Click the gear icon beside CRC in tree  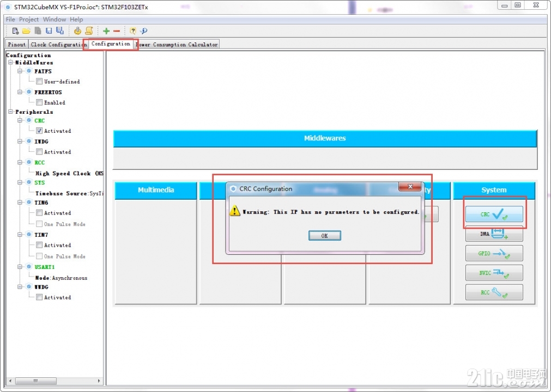coord(29,120)
